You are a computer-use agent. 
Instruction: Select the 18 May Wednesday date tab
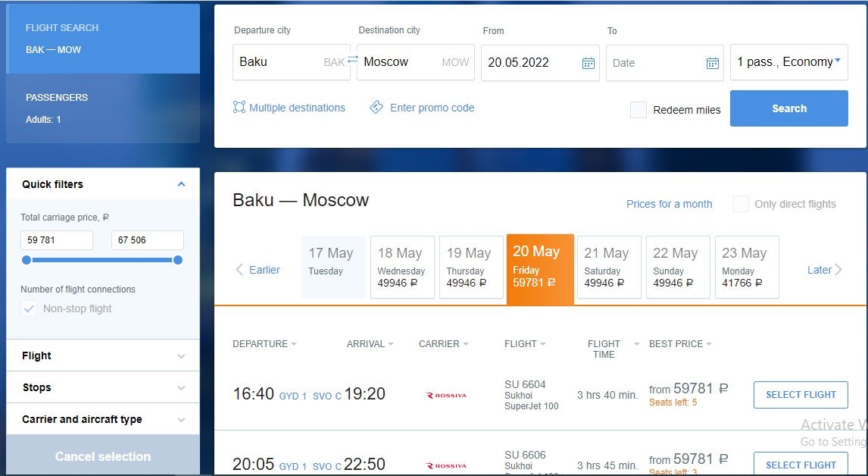click(x=402, y=267)
